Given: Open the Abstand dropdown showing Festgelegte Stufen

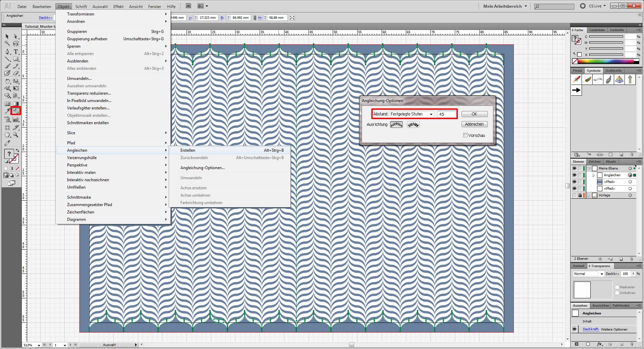Looking at the screenshot, I should 432,114.
